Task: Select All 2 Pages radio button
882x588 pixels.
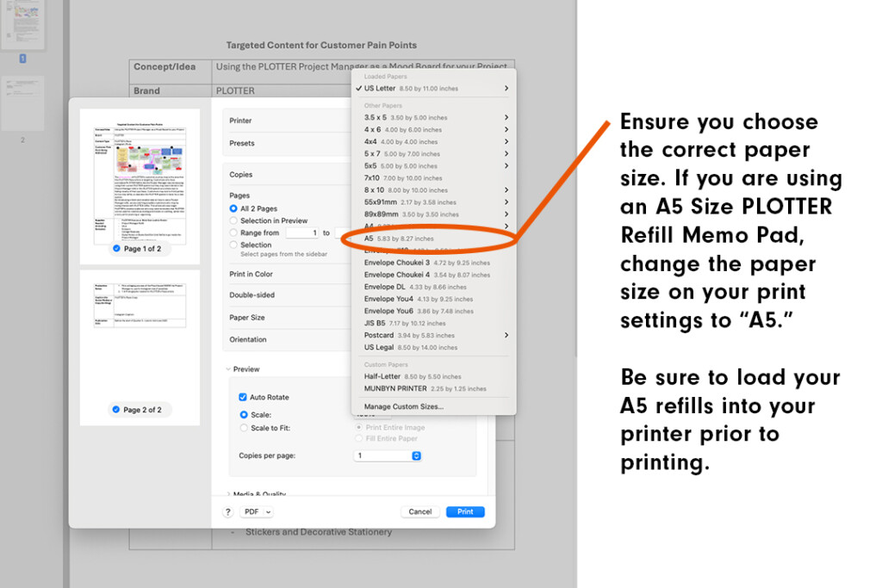Action: coord(233,208)
